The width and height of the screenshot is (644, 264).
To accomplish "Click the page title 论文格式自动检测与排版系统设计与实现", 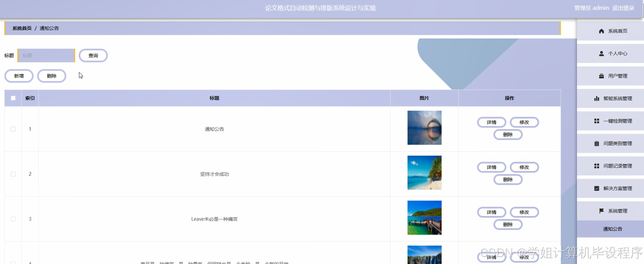I will point(320,8).
